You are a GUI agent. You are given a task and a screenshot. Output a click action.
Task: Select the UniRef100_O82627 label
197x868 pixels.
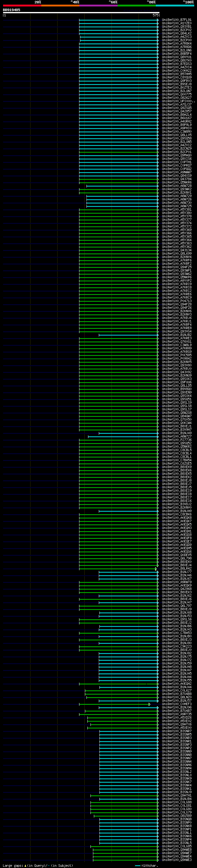176,98
